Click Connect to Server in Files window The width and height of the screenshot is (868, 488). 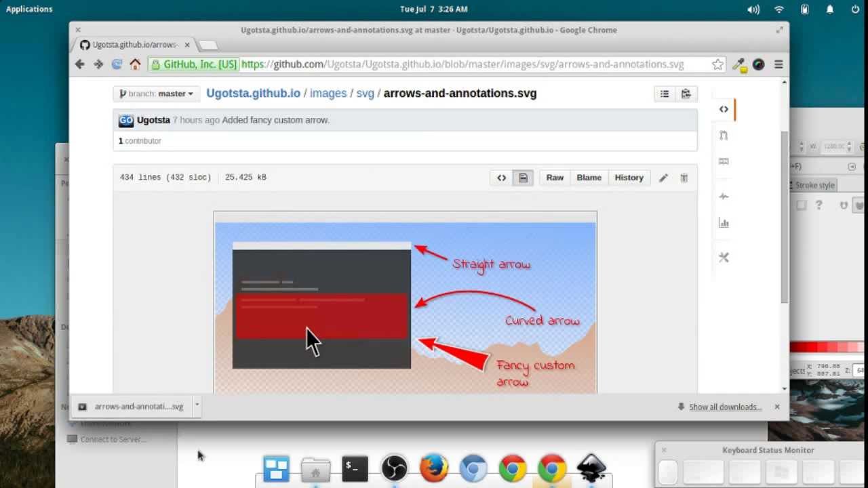[x=106, y=439]
